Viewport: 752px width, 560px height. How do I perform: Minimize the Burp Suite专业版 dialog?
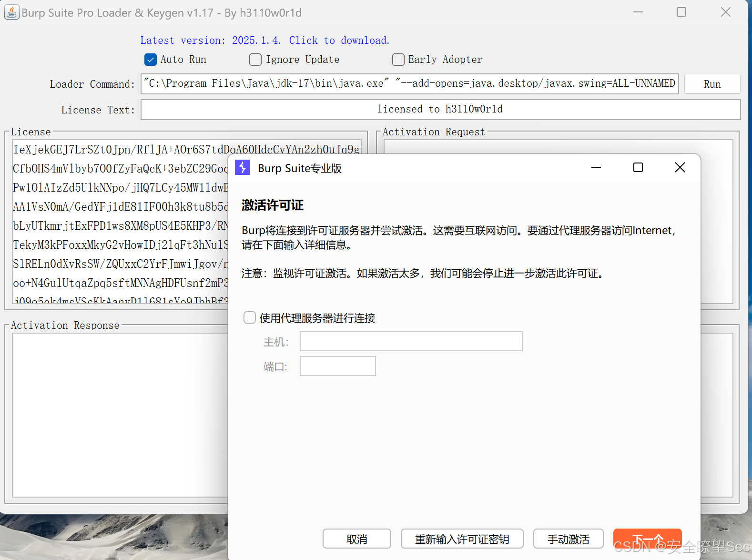click(x=596, y=167)
